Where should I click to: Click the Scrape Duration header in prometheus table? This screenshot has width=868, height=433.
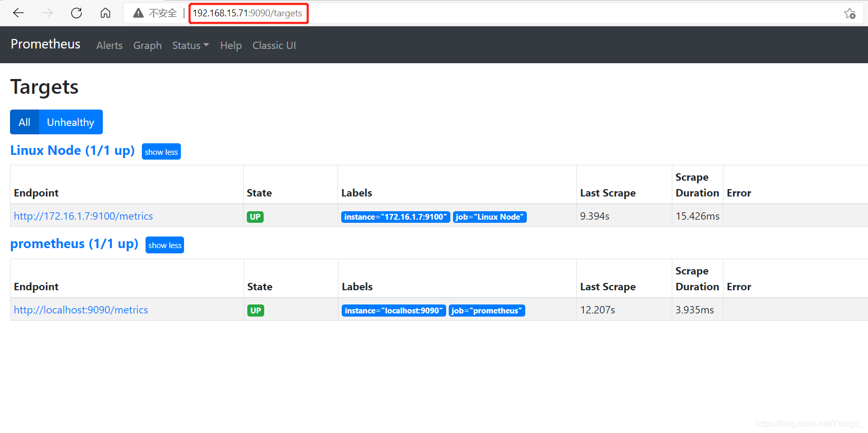click(x=697, y=279)
